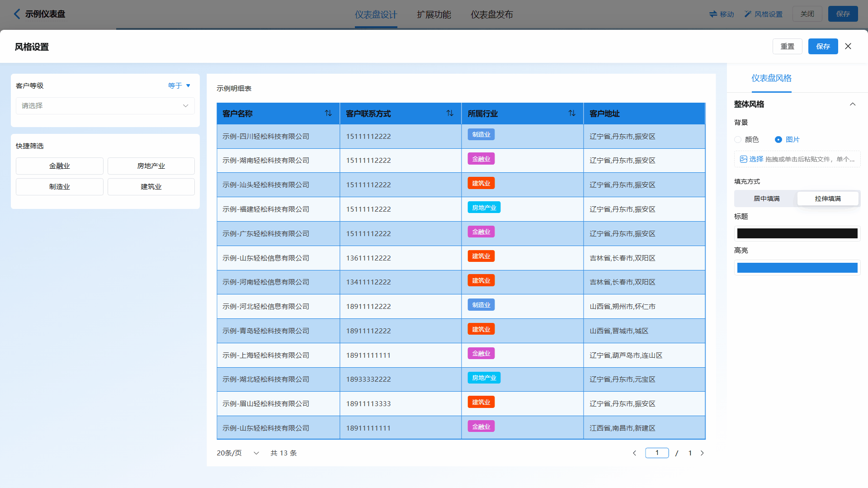Switch fill mode to 居中填满
Image resolution: width=868 pixels, height=488 pixels.
pyautogui.click(x=766, y=199)
